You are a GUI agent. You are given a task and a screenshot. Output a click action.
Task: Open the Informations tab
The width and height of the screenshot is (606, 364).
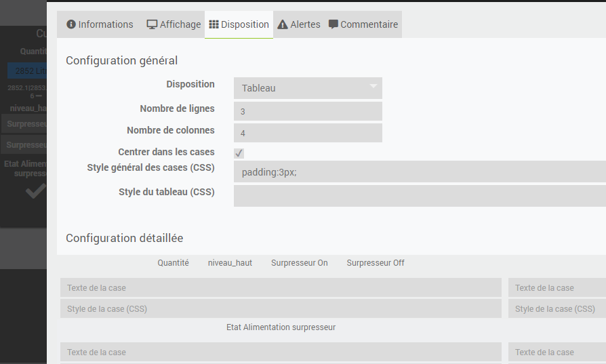(100, 24)
